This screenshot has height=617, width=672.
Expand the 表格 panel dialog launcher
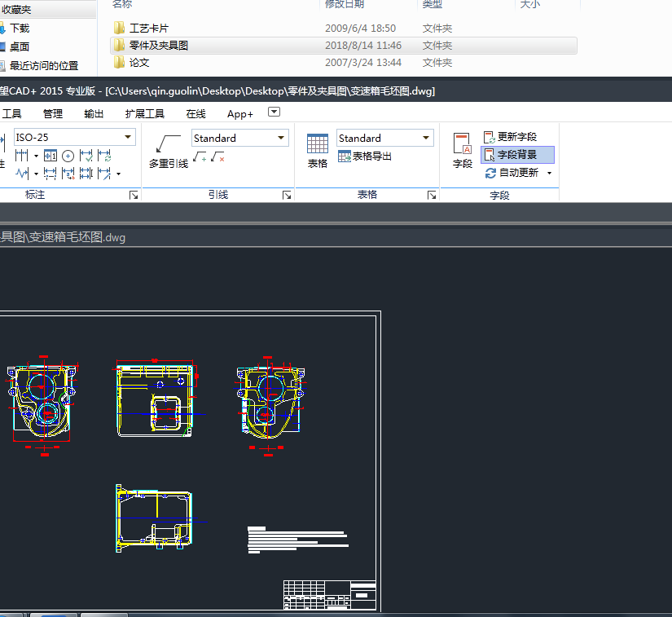pyautogui.click(x=432, y=196)
